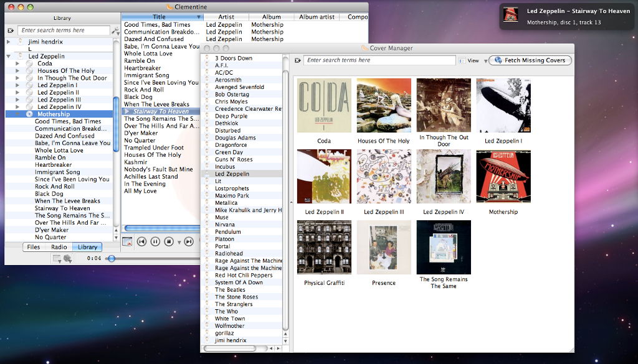Screen dimensions: 638x364
Task: Expand the Led Zeppelin III album node
Action: click(17, 100)
